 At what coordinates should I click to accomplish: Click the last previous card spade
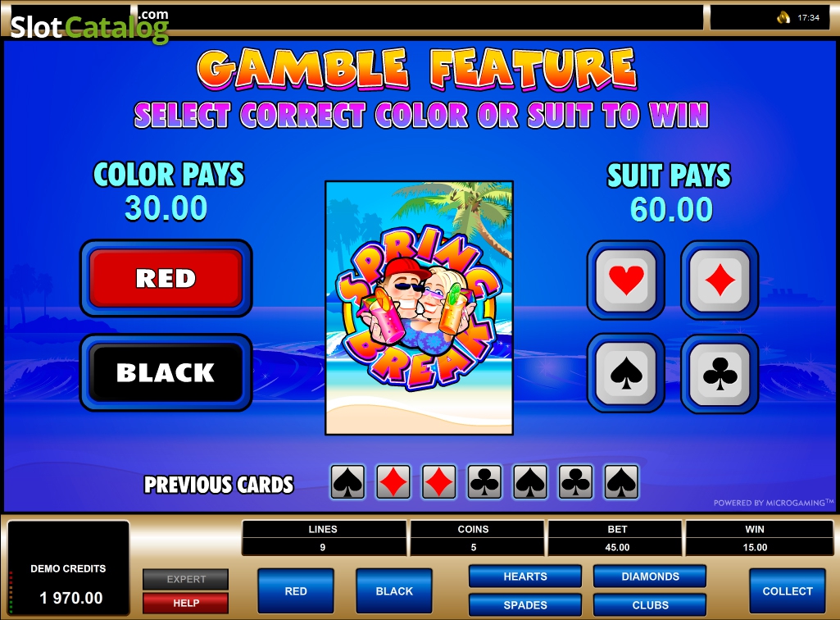(621, 482)
